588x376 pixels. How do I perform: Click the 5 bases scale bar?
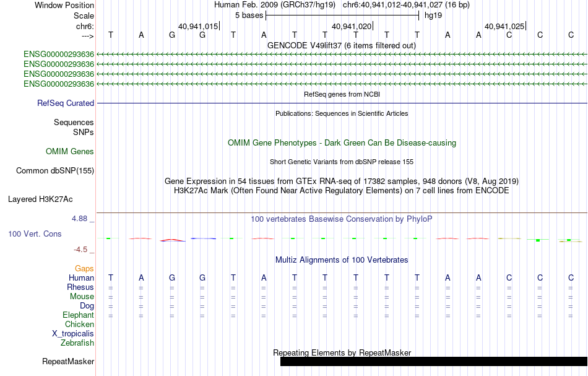click(342, 15)
